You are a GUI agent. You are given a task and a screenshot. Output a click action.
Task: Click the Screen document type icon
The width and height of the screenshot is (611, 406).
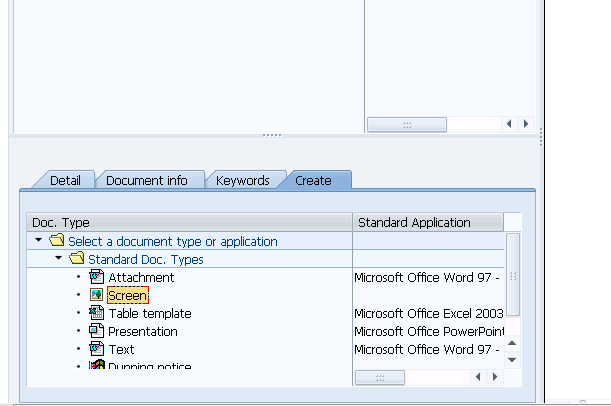pos(97,295)
